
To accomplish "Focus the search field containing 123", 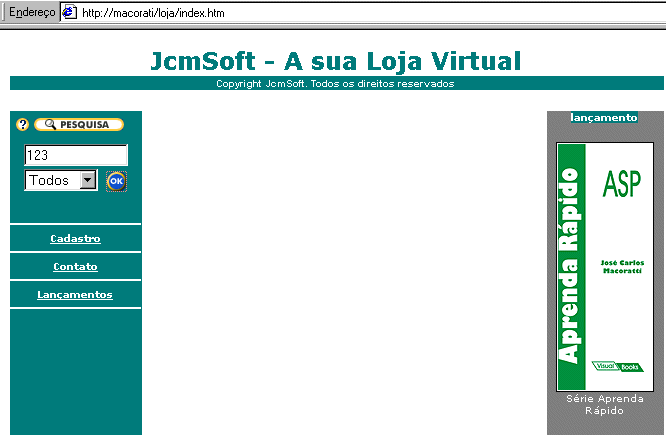I will coord(76,155).
